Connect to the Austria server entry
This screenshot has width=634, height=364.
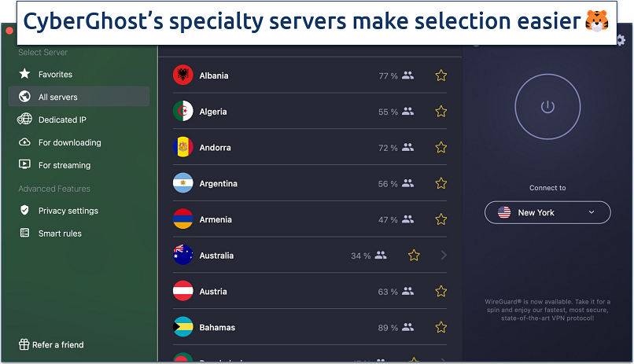tap(310, 292)
